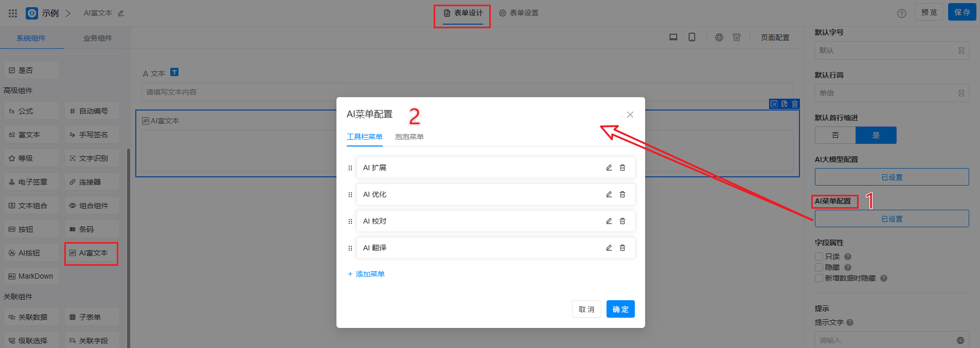This screenshot has height=348, width=980.
Task: Click the help question mark icon
Action: 901,13
